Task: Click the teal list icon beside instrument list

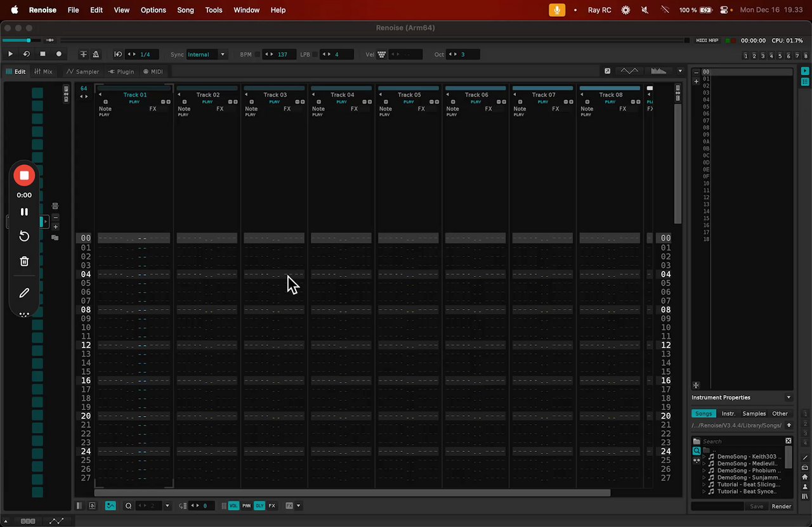Action: point(805,82)
